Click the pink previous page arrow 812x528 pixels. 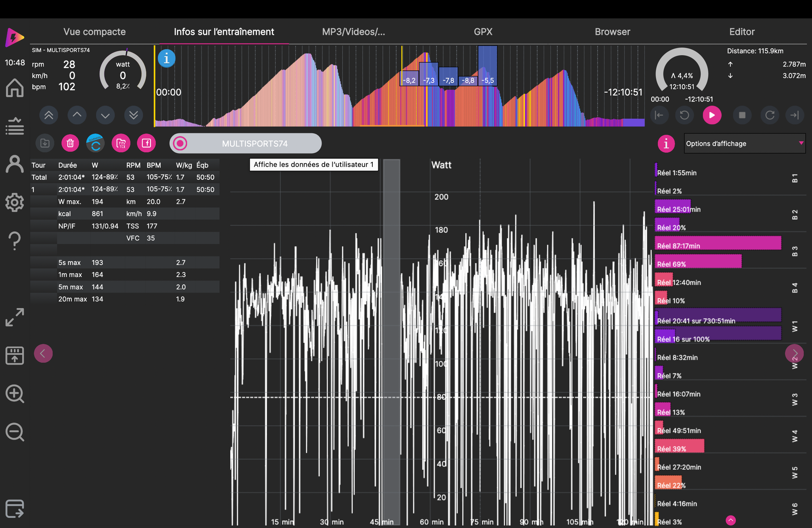click(43, 353)
